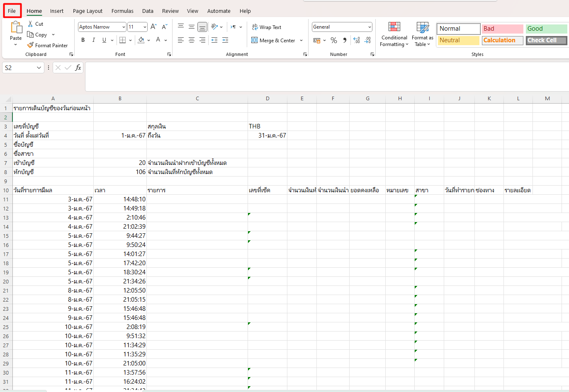Open the Font group dialog launcher
This screenshot has width=569, height=392.
tap(169, 54)
